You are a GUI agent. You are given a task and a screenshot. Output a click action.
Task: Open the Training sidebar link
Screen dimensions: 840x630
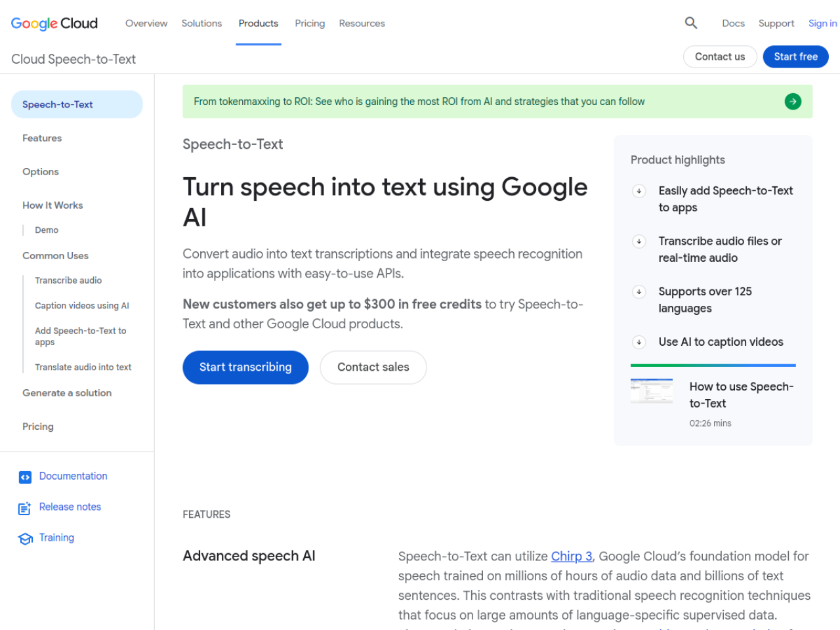(x=56, y=538)
